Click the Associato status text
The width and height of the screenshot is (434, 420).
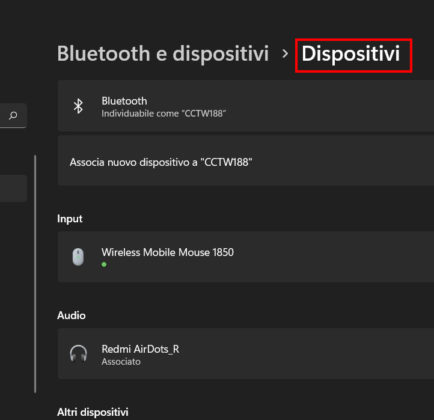point(121,362)
